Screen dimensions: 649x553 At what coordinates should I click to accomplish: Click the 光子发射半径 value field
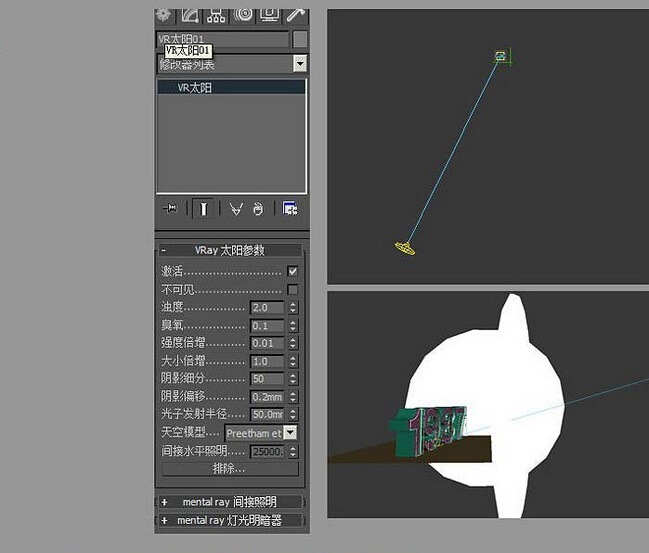(x=267, y=414)
